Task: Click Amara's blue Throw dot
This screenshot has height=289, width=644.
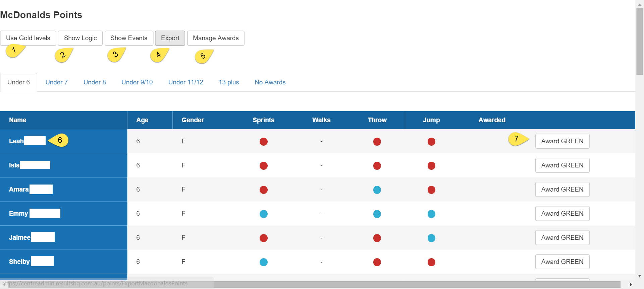Action: point(377,190)
